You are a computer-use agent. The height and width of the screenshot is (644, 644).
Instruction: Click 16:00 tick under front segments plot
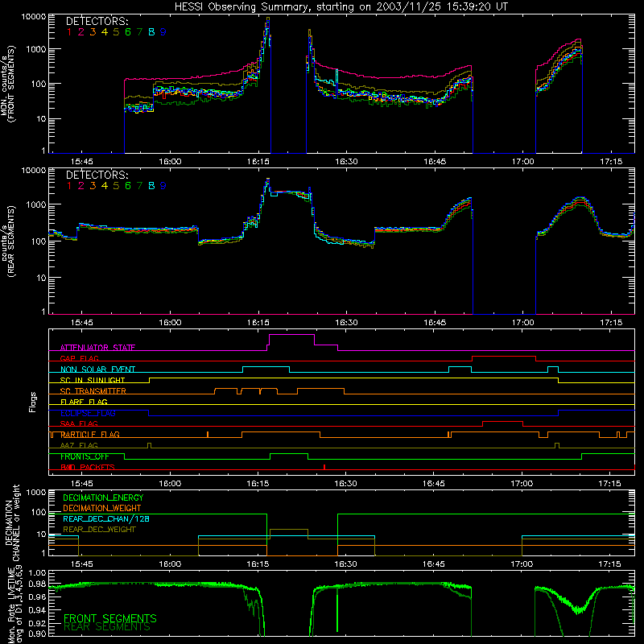pos(170,162)
